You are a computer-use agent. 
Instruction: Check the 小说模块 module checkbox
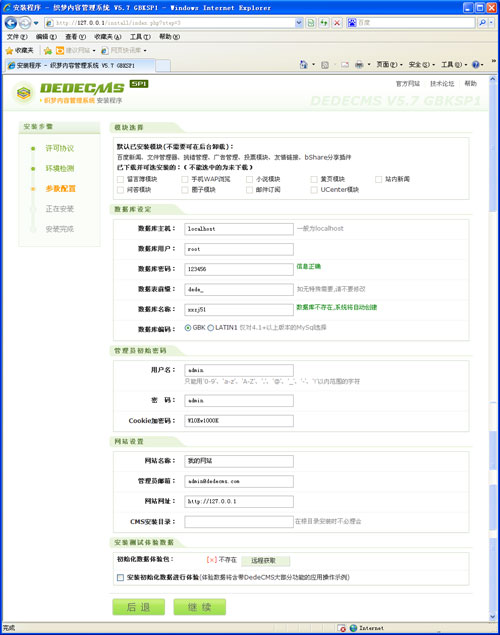[x=249, y=179]
